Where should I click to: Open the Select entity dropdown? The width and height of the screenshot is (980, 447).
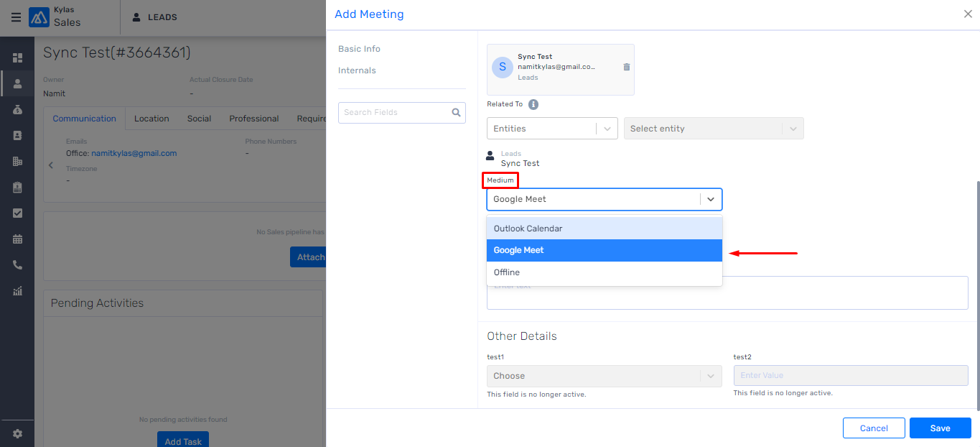click(x=714, y=129)
